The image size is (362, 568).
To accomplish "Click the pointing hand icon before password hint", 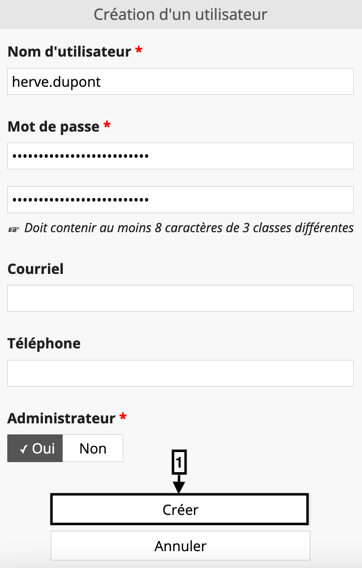I will coord(13,229).
